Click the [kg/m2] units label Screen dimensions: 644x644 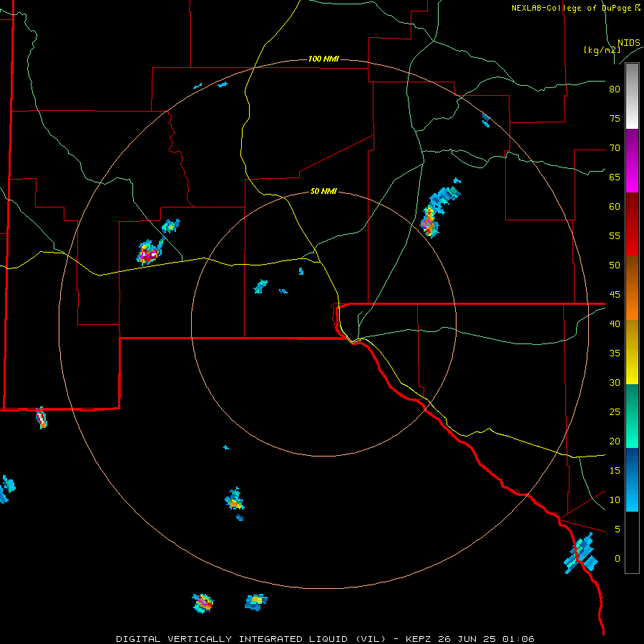602,50
